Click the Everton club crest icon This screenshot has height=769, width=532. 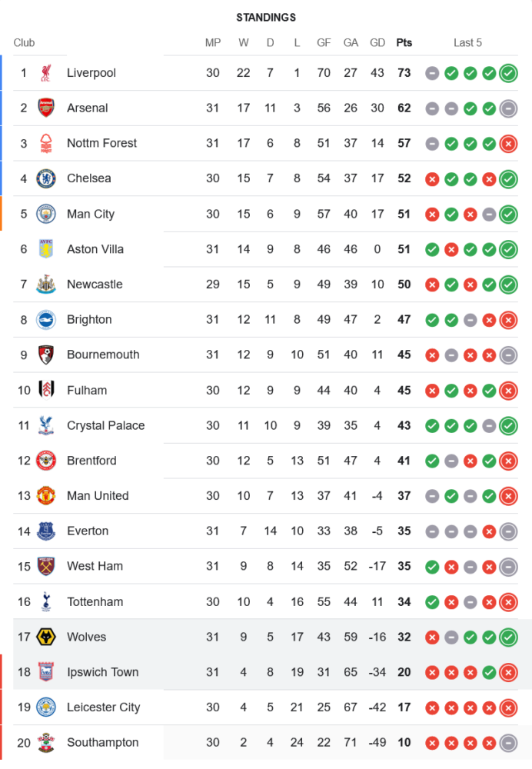(x=46, y=531)
